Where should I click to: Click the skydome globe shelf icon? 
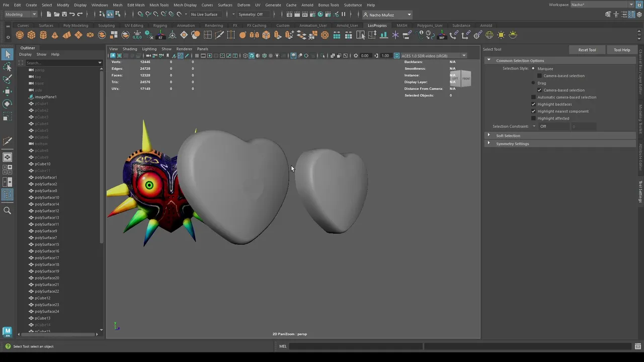click(x=489, y=35)
